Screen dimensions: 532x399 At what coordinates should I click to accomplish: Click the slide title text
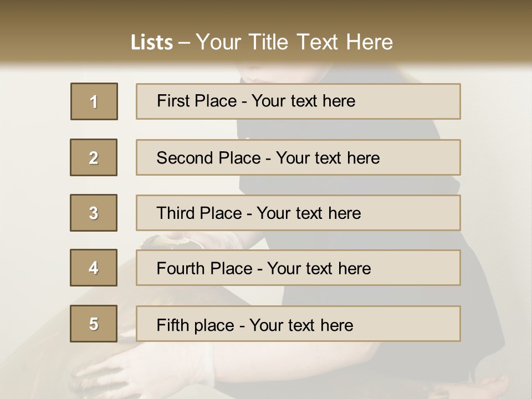[262, 42]
